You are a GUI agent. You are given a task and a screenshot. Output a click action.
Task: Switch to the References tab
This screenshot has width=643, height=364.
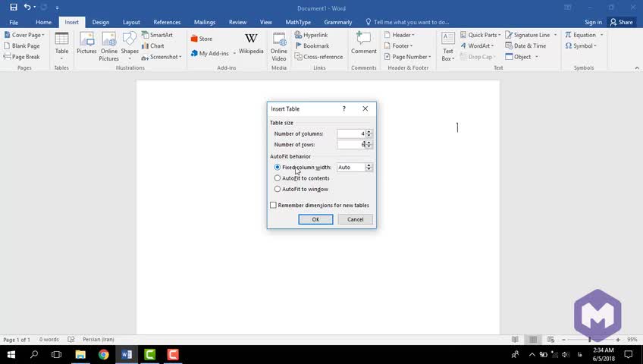(167, 22)
